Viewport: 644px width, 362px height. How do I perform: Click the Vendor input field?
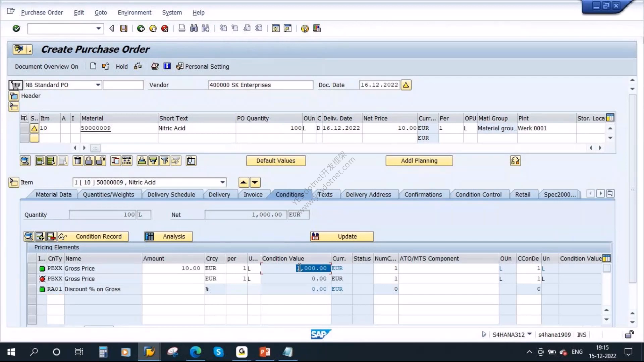(x=261, y=85)
